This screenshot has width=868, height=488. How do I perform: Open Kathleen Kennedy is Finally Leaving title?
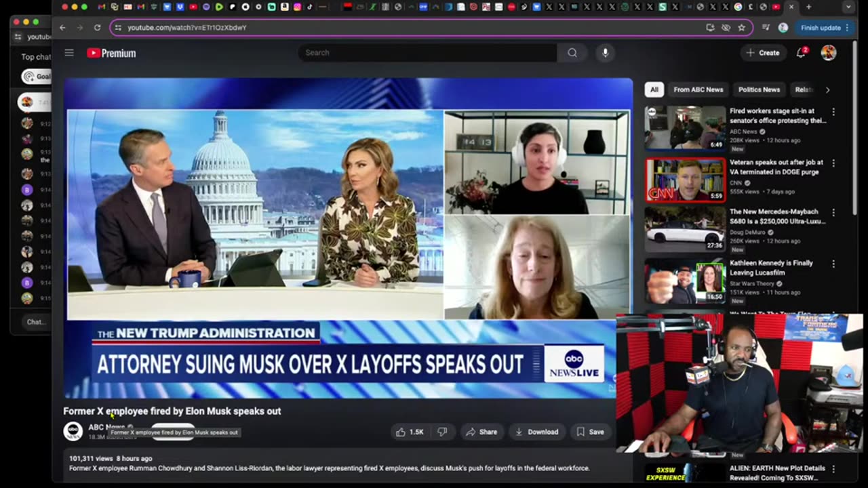pyautogui.click(x=771, y=268)
